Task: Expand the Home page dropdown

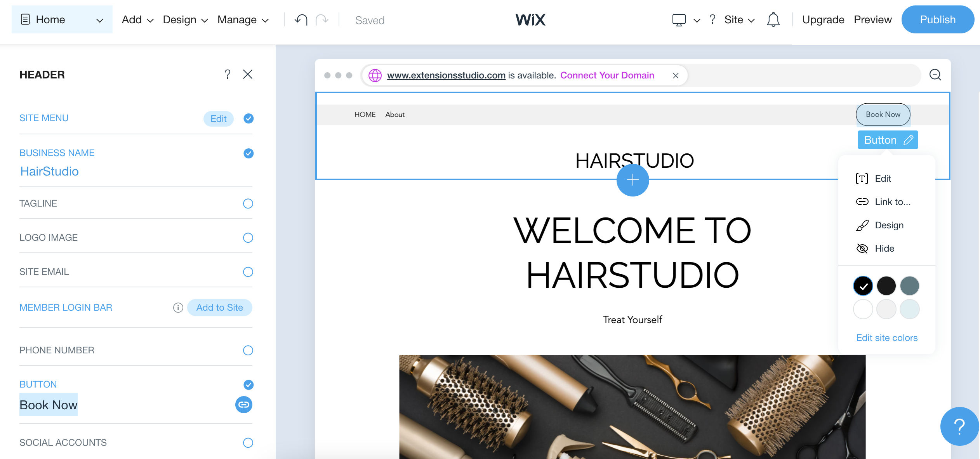Action: [100, 20]
